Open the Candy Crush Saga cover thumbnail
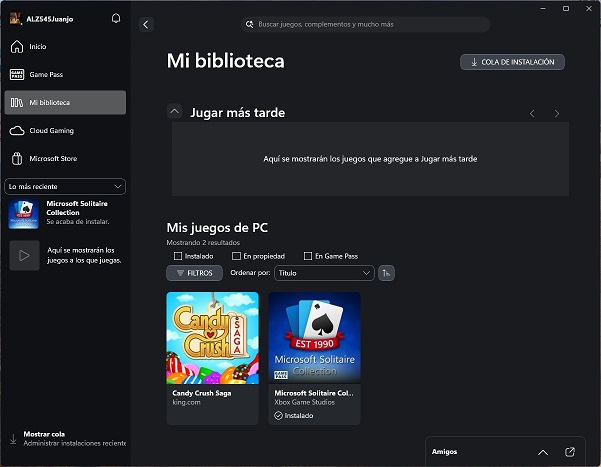 pyautogui.click(x=212, y=338)
